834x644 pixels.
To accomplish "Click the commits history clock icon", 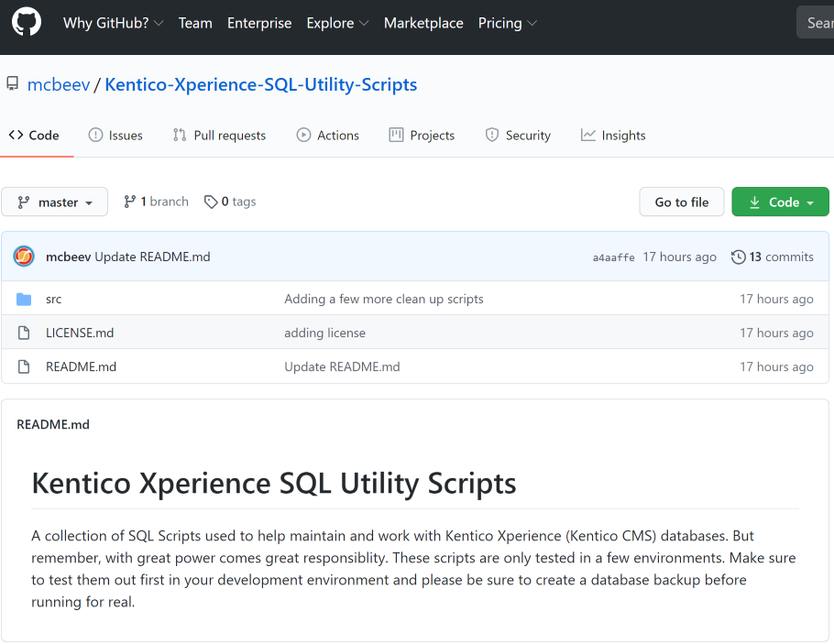I will click(739, 257).
